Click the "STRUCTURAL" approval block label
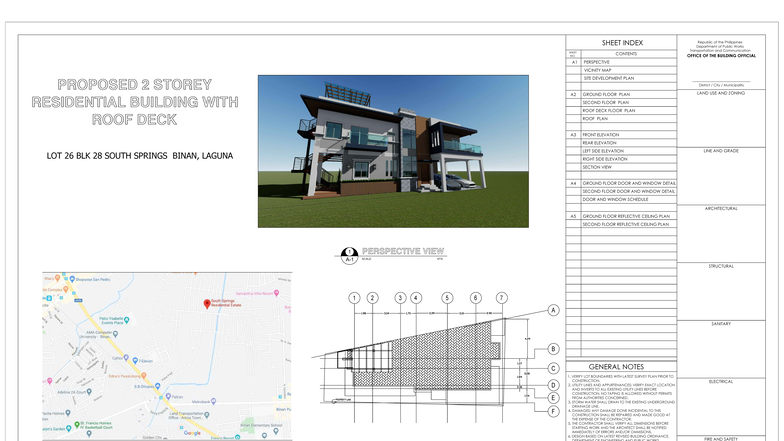784x441 pixels. [x=721, y=266]
